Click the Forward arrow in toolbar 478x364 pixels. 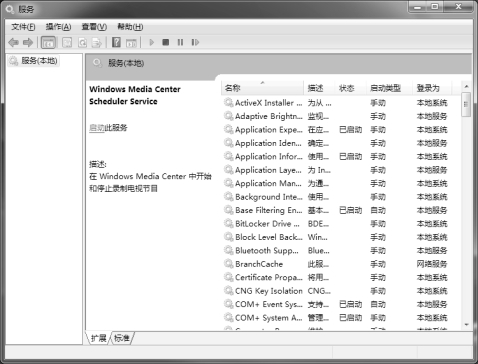point(28,42)
